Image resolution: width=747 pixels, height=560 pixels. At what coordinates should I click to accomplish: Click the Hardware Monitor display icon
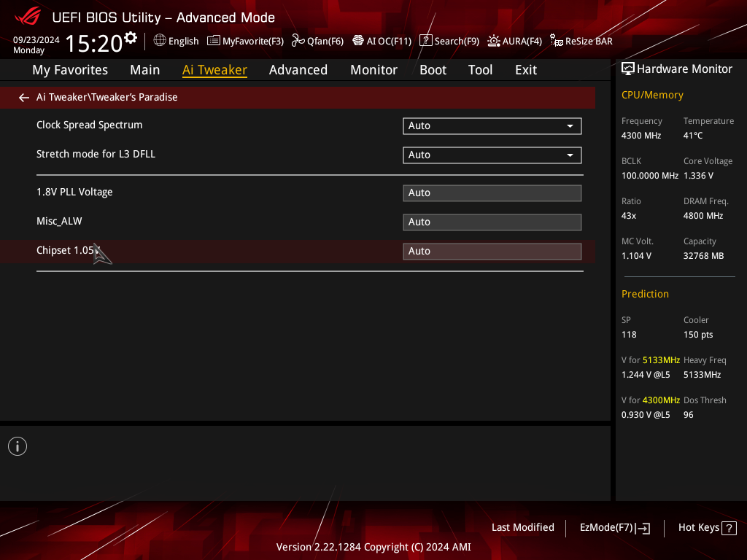click(628, 69)
